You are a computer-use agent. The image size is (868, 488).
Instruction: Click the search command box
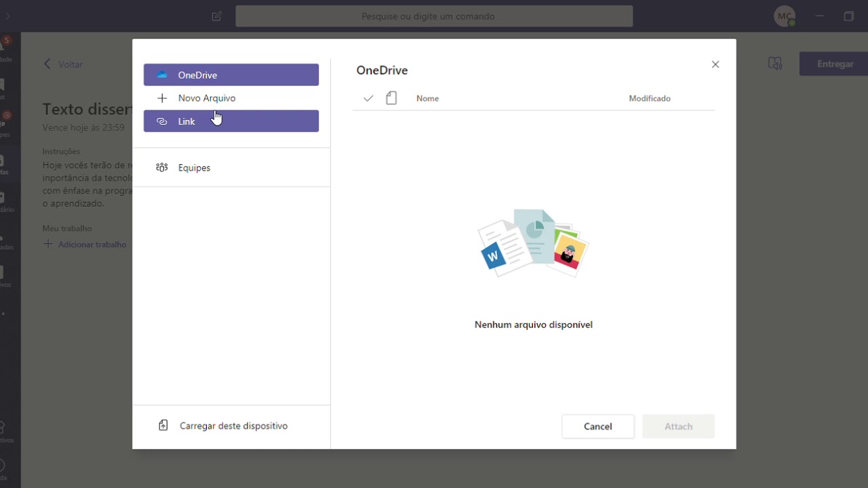click(x=434, y=16)
